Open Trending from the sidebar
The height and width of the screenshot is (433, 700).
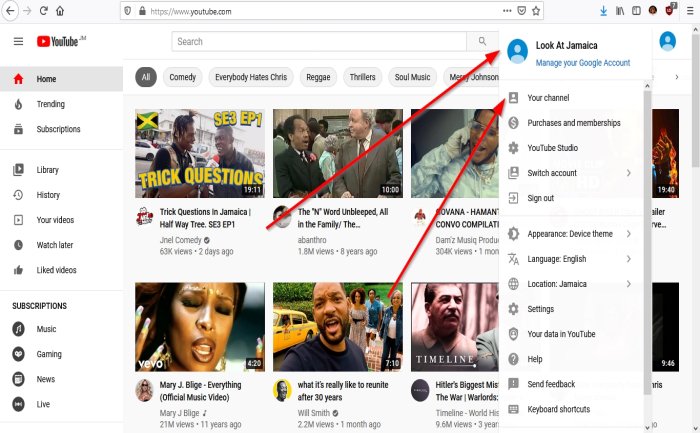pyautogui.click(x=50, y=104)
